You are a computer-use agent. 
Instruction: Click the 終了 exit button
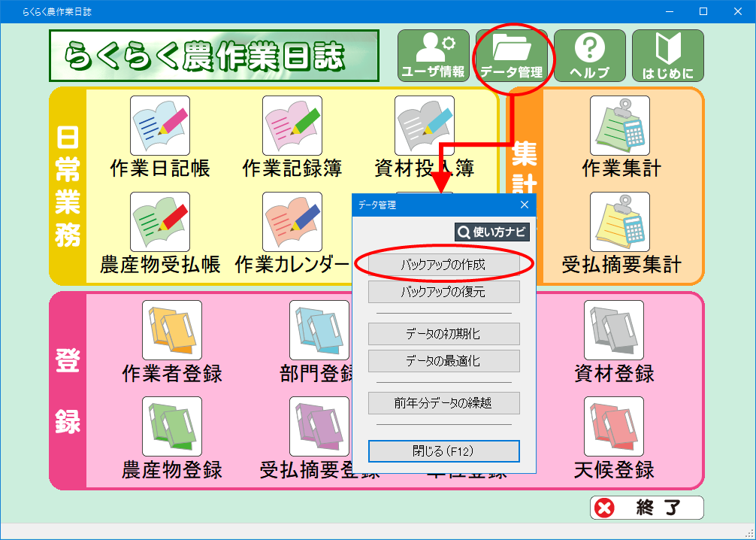pyautogui.click(x=646, y=508)
